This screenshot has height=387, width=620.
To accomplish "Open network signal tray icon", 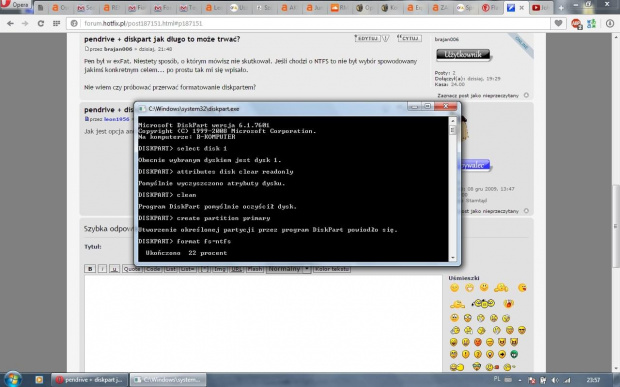I will pyautogui.click(x=567, y=380).
